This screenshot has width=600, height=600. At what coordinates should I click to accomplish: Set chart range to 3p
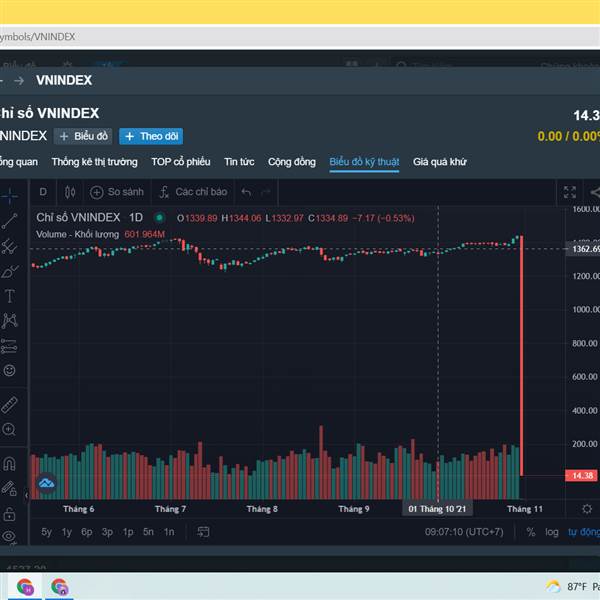(108, 532)
